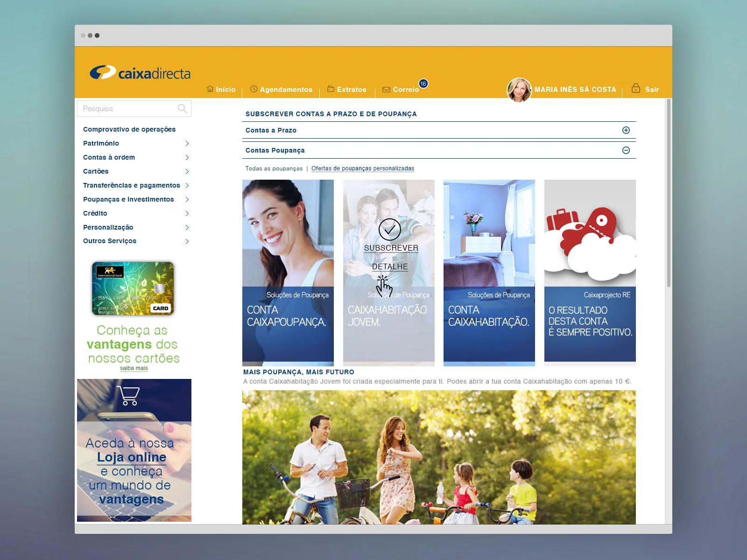Open the Caixaprojecto RE card
The image size is (747, 560).
[x=590, y=273]
